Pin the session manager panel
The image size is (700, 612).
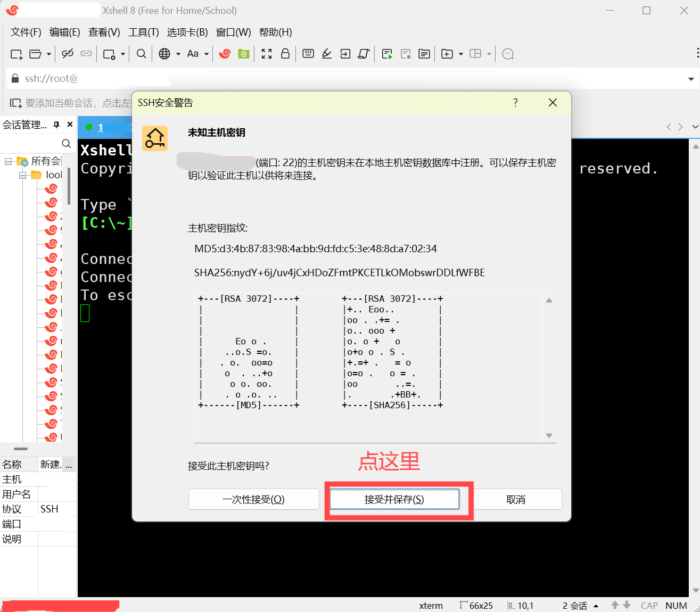pyautogui.click(x=56, y=125)
